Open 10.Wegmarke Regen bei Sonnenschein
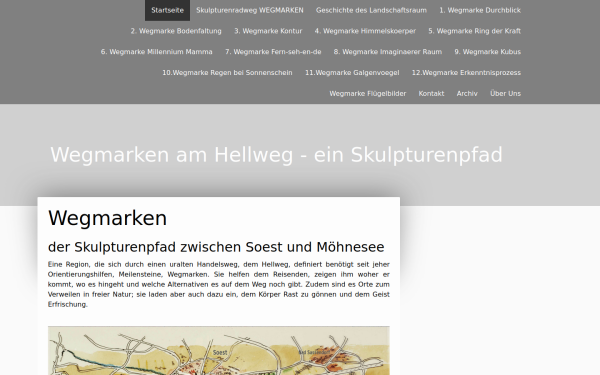The width and height of the screenshot is (600, 375). [227, 73]
